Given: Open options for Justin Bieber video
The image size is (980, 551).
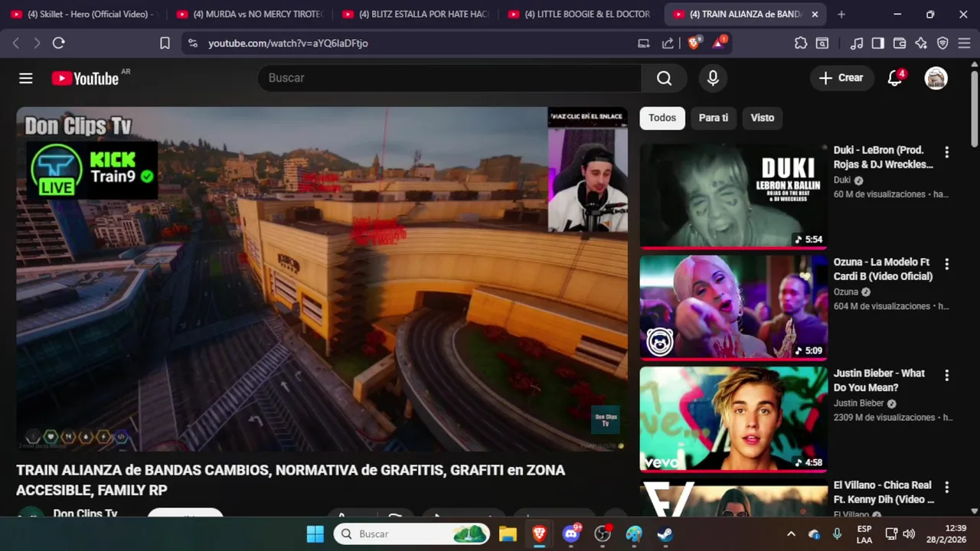Looking at the screenshot, I should 946,376.
